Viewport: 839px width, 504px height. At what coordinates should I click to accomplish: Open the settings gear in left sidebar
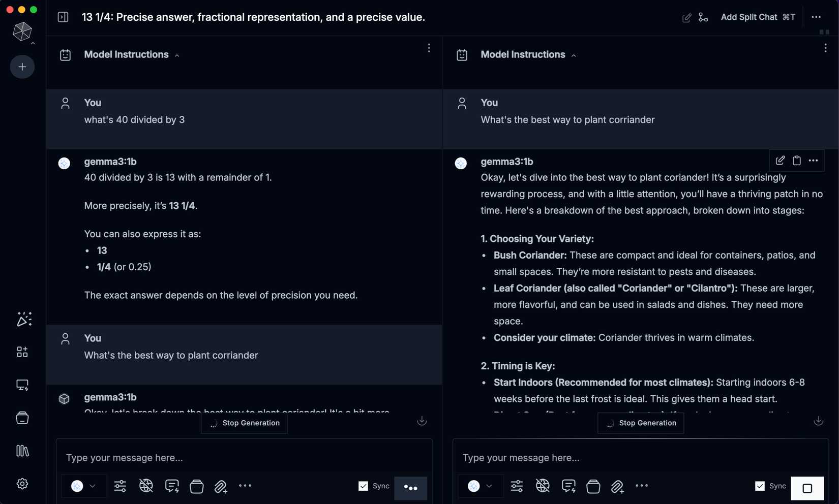[x=22, y=484]
